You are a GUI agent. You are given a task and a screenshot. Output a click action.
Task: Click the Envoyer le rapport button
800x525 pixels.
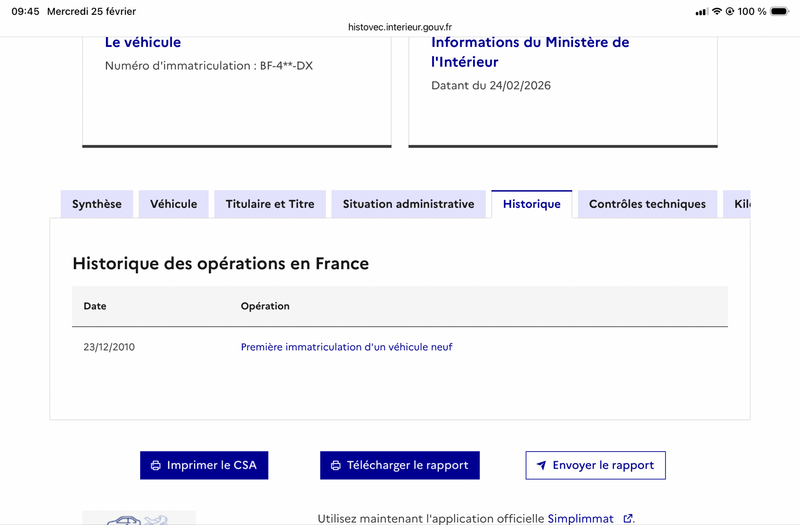click(595, 465)
